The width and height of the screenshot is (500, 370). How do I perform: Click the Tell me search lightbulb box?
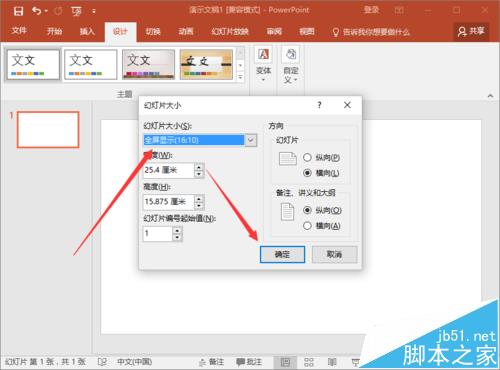[x=371, y=32]
